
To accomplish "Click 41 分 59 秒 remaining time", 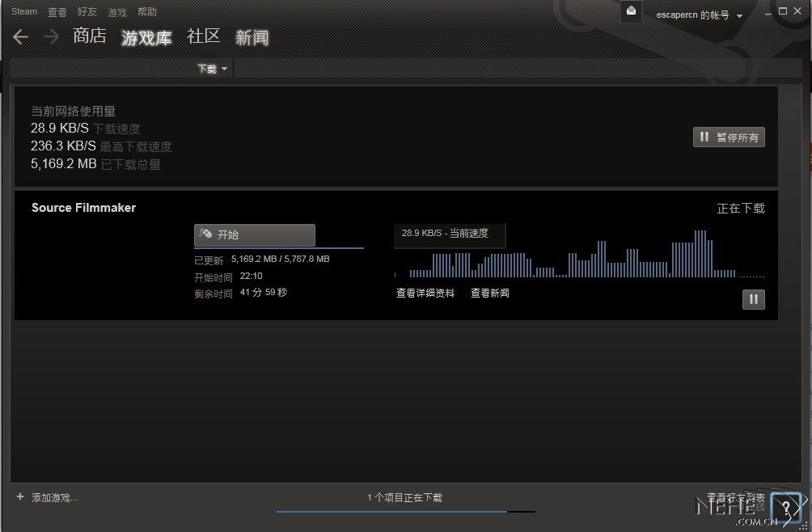I will (x=263, y=293).
